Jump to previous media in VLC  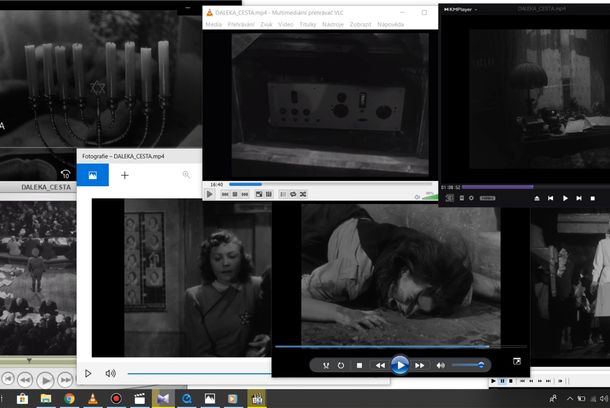(x=225, y=194)
